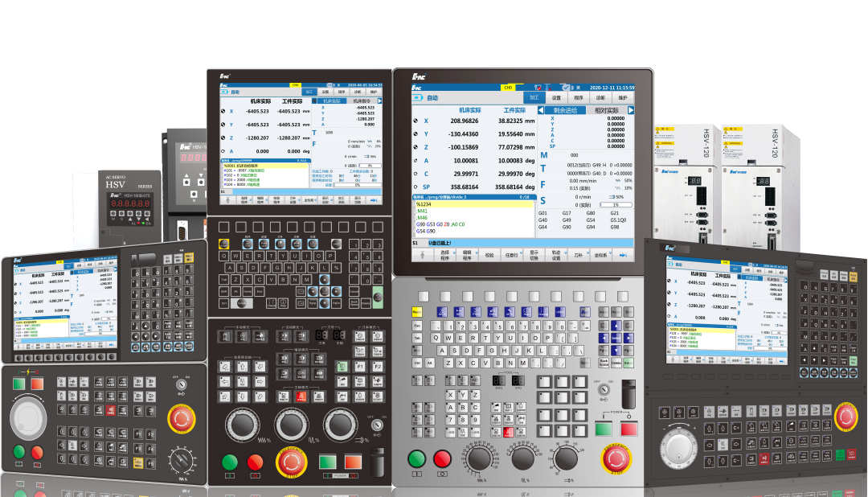Click green square button on left small panel
The image size is (868, 497).
pos(18,384)
